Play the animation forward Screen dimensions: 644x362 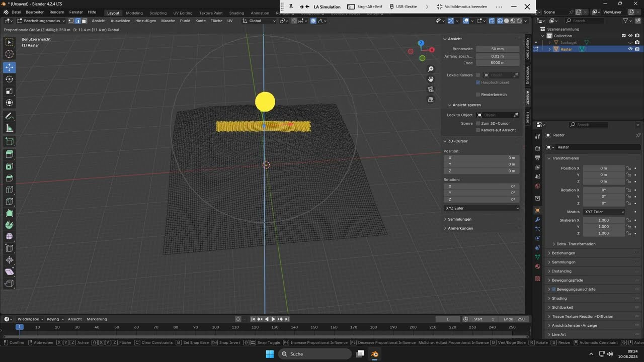click(273, 319)
